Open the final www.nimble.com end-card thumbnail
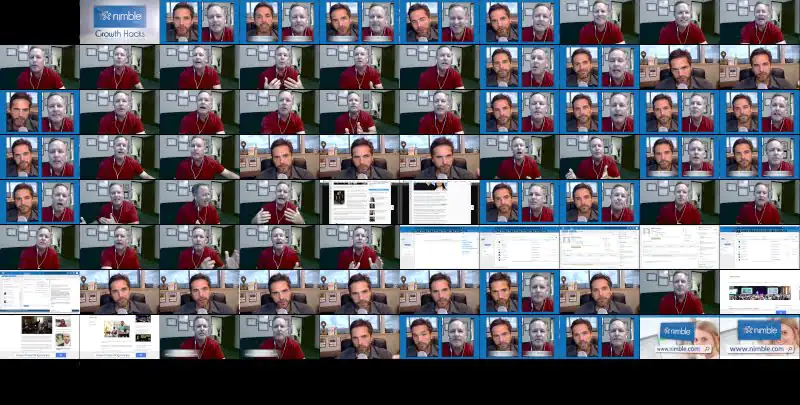Image resolution: width=800 pixels, height=405 pixels. (760, 337)
